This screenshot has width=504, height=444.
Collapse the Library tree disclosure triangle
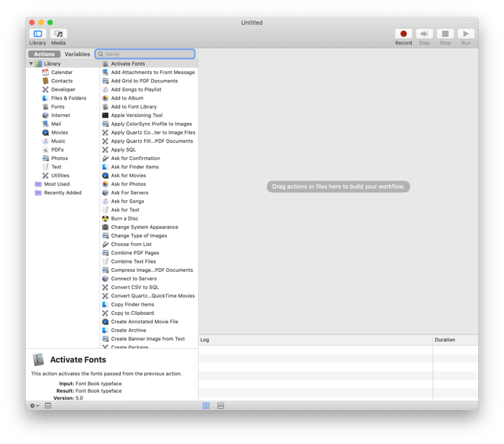coord(31,63)
